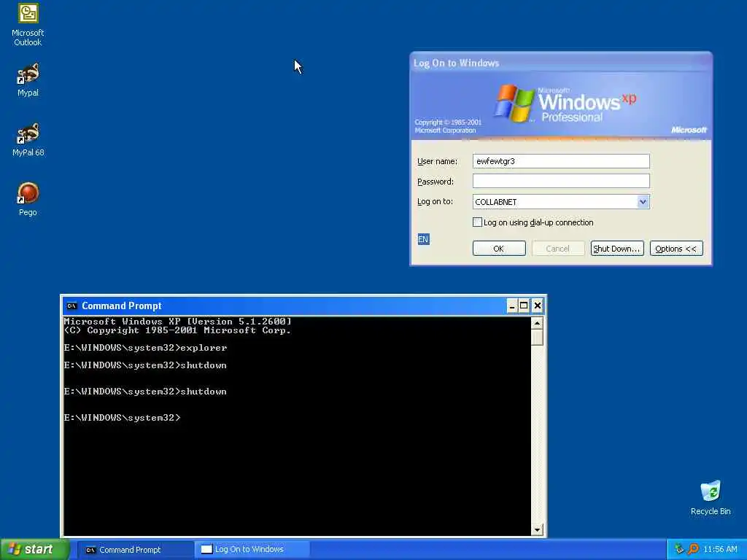Click the taskbar clock showing 11:56 AM

pyautogui.click(x=720, y=549)
